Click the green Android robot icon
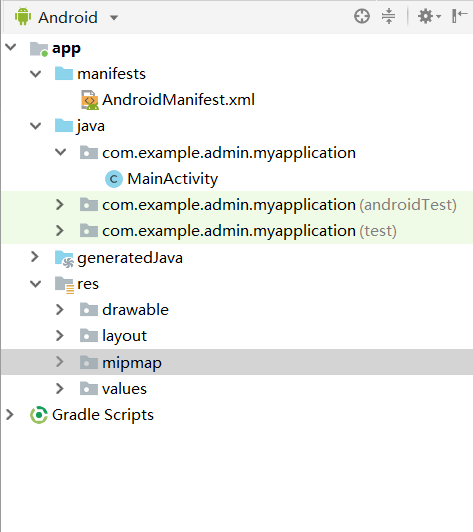This screenshot has height=532, width=473. 23,17
